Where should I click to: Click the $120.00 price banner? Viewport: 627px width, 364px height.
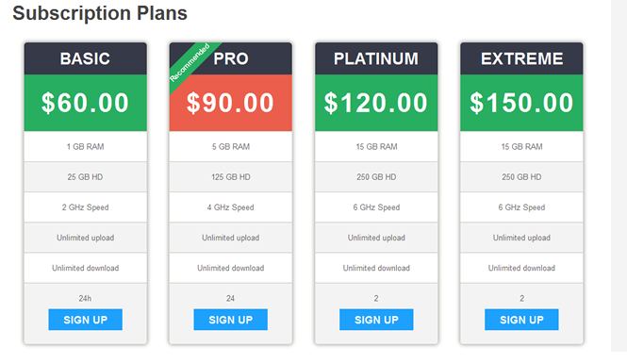click(x=376, y=103)
